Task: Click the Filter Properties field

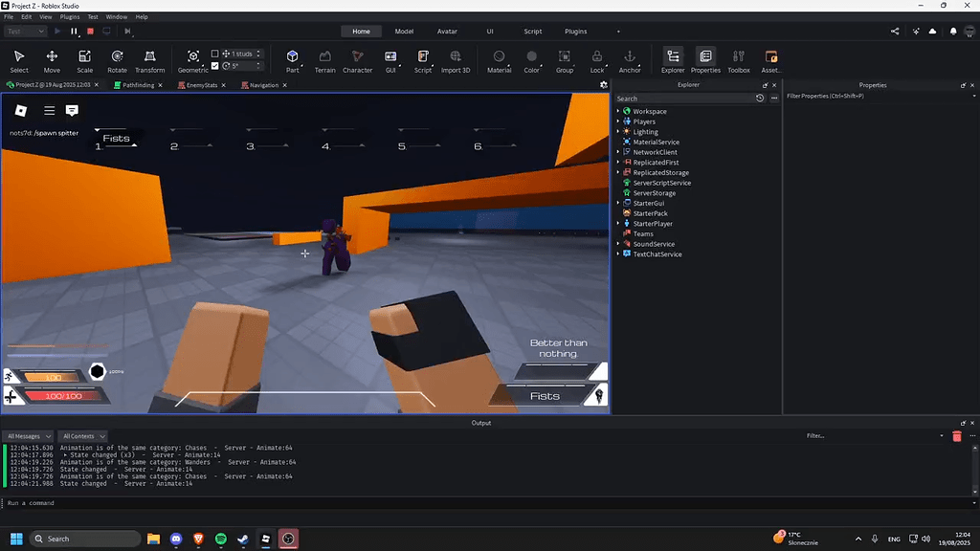Action: pyautogui.click(x=879, y=97)
